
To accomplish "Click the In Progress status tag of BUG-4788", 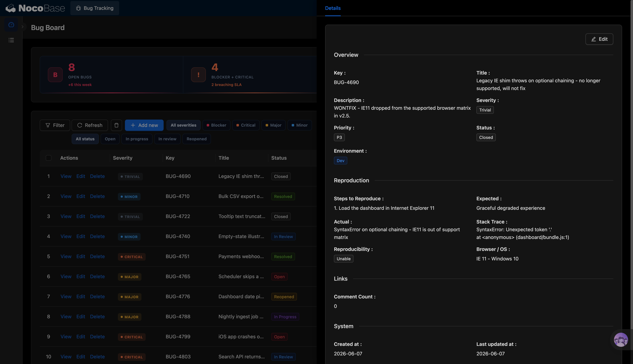I will (x=285, y=317).
